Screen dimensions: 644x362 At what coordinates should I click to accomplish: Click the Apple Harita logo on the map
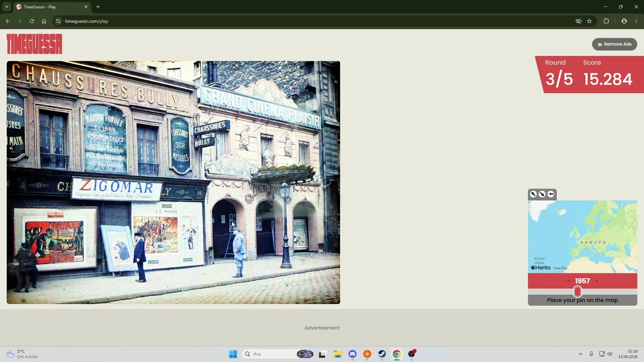[x=541, y=267]
